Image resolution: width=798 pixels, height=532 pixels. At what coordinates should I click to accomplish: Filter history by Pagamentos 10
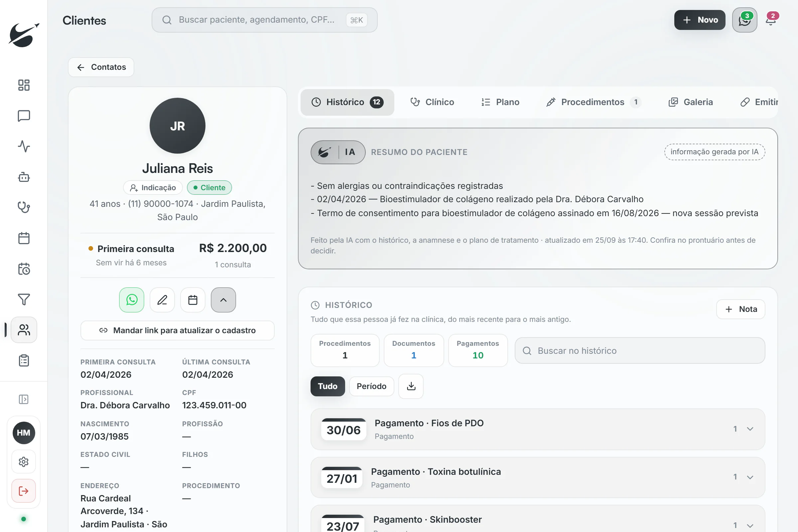(x=478, y=350)
